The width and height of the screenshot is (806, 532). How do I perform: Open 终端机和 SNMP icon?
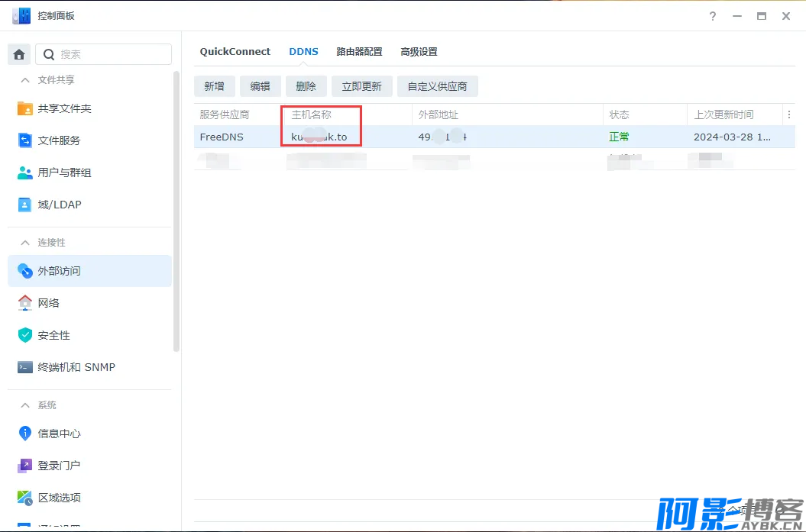pyautogui.click(x=24, y=367)
